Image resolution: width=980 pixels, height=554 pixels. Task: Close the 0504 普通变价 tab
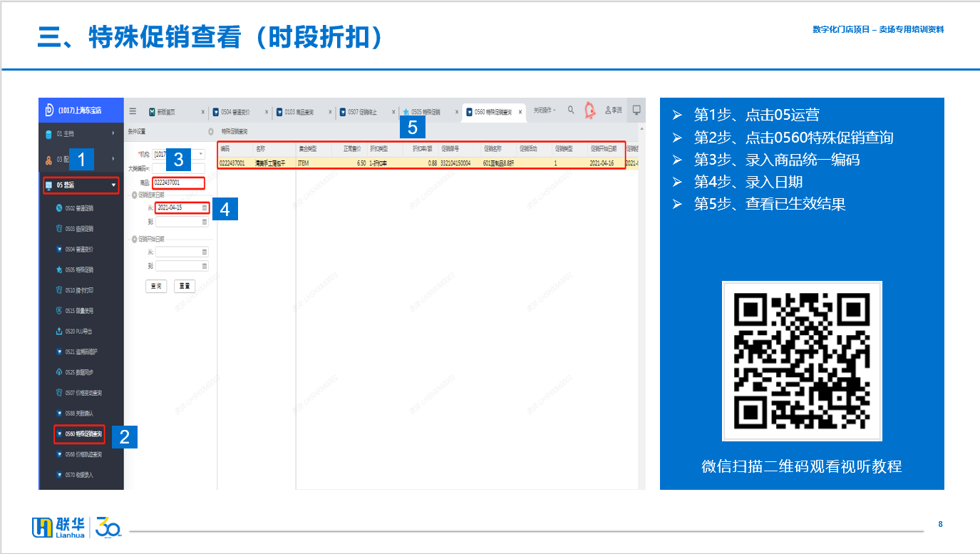[267, 112]
